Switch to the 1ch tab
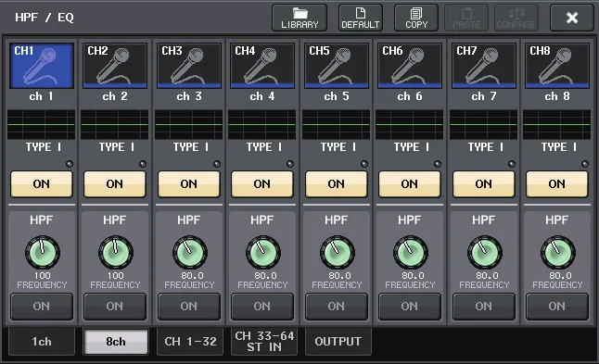The height and width of the screenshot is (364, 599). pyautogui.click(x=41, y=342)
